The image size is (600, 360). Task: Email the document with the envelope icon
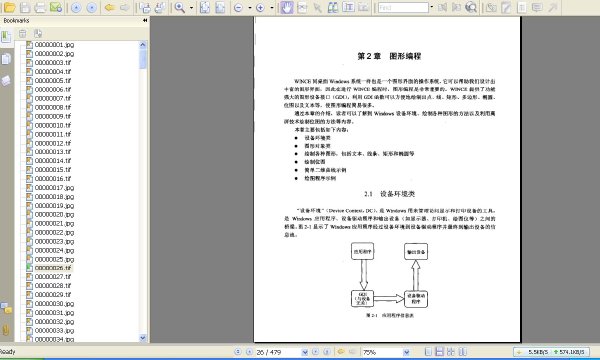pos(56,7)
